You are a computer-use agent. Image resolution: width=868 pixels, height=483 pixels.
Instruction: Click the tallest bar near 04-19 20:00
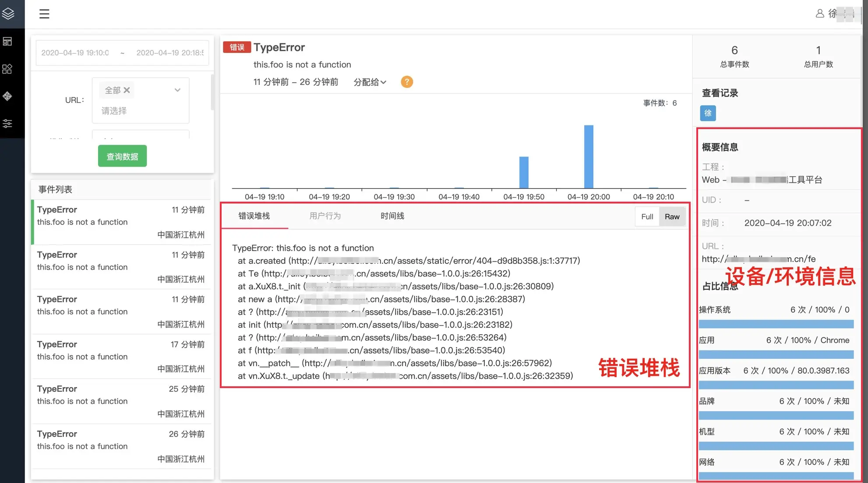pyautogui.click(x=588, y=156)
